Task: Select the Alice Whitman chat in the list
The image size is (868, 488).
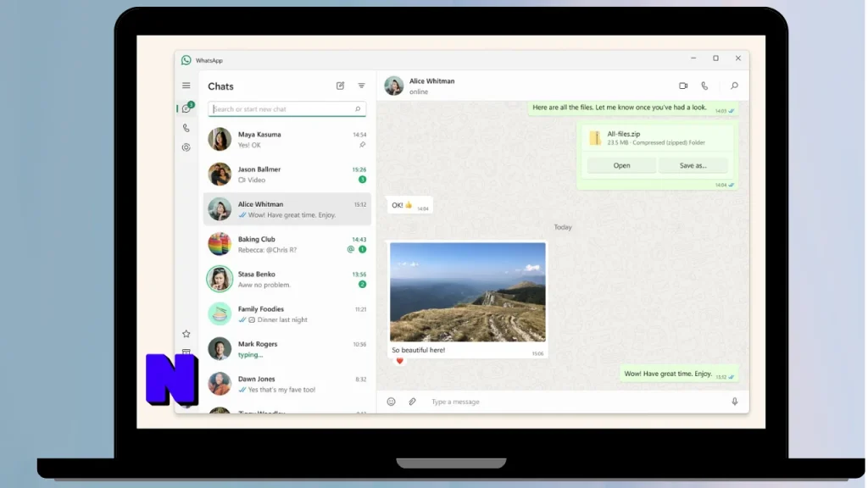Action: click(287, 209)
